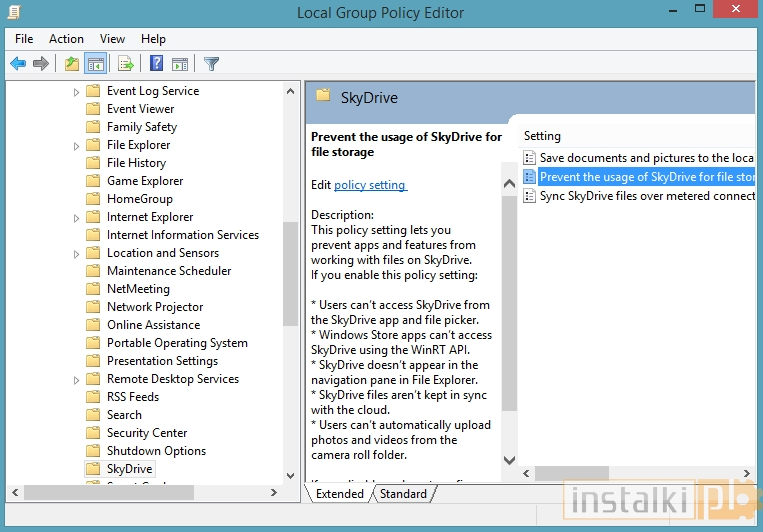Select Prevent the usage of SkyDrive policy
This screenshot has width=763, height=532.
coord(647,177)
